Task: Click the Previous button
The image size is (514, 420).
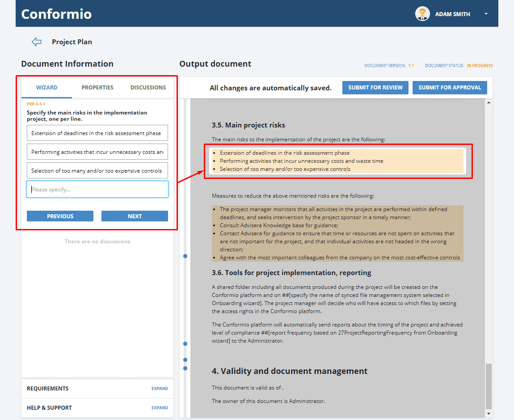Action: (60, 216)
